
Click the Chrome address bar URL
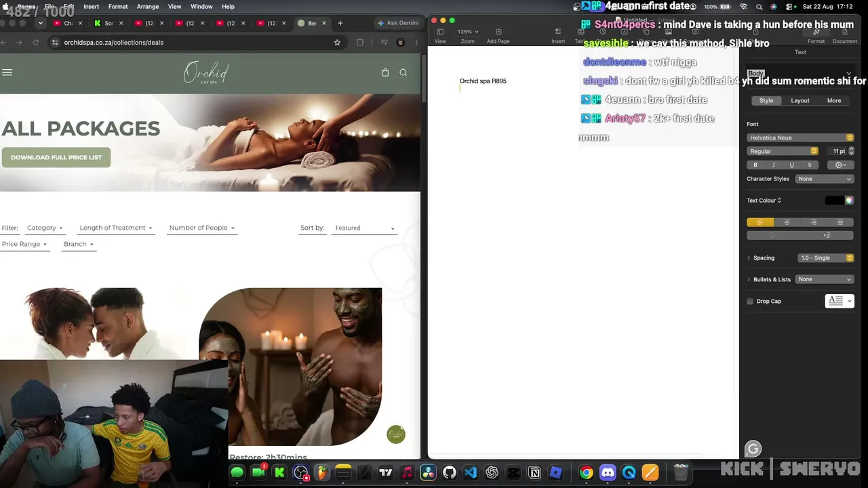click(113, 42)
